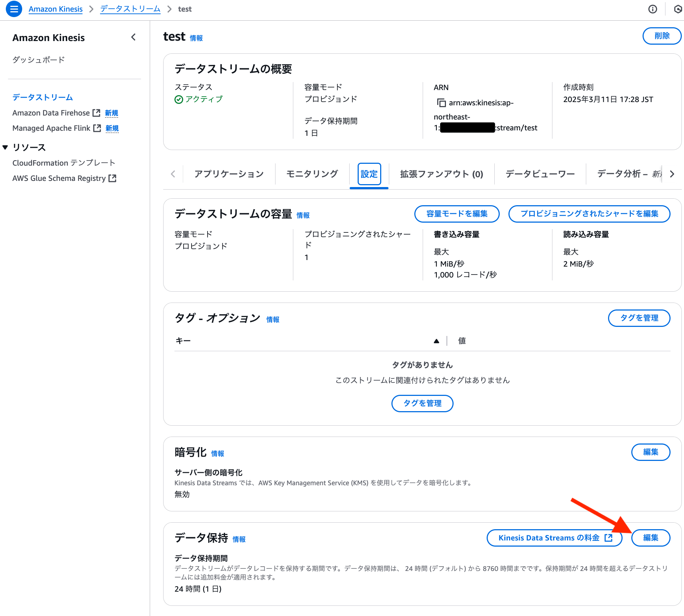Click the 作成時刻 value 2025年3月11日 17:28 JST

click(608, 100)
